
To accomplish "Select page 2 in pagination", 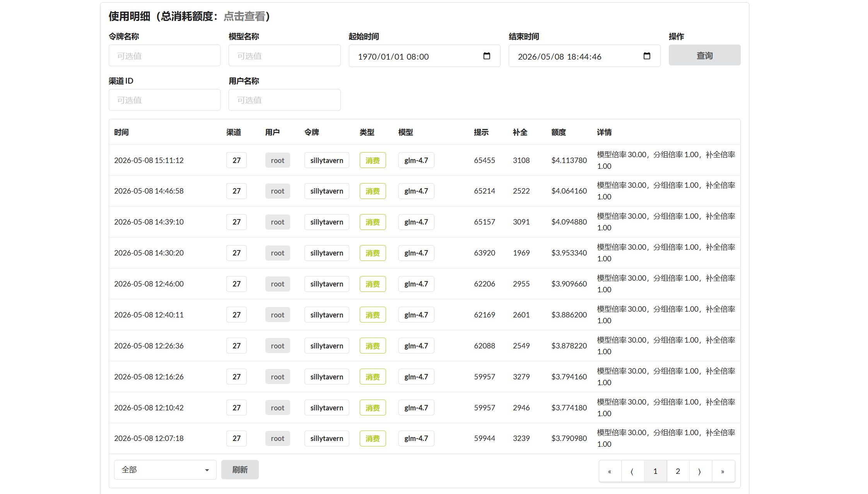I will point(678,471).
